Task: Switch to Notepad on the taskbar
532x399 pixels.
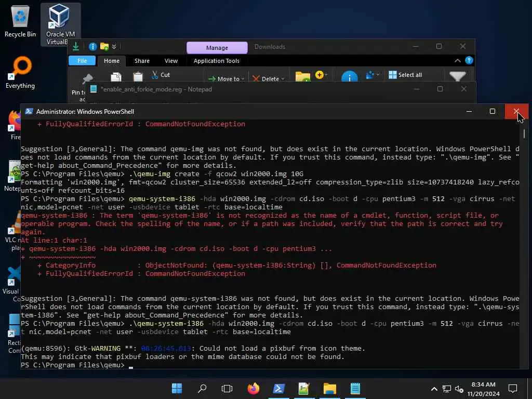Action: [355, 388]
